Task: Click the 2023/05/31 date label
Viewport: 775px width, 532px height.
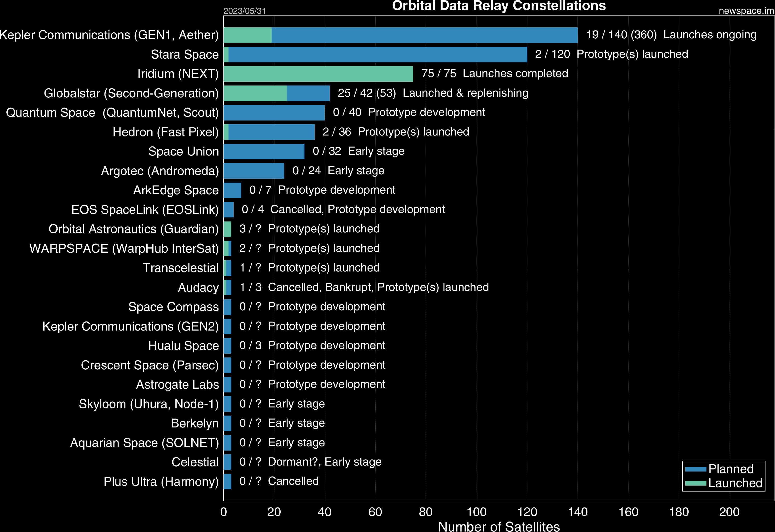Action: (244, 11)
